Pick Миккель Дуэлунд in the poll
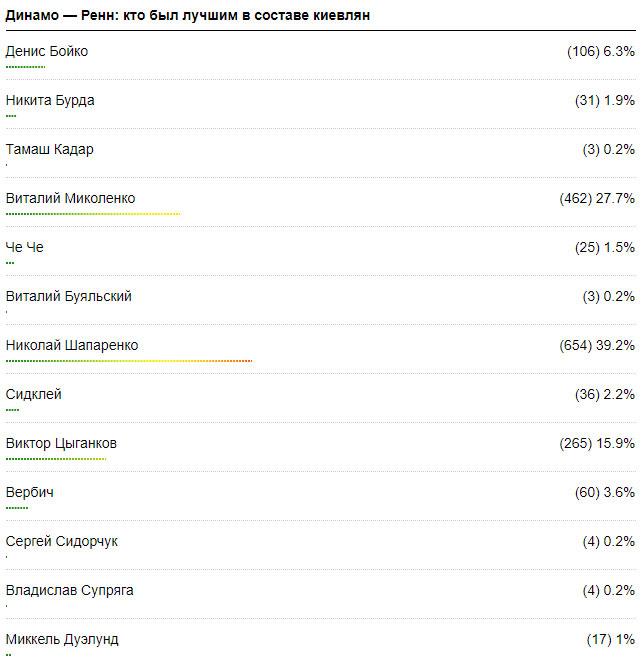The width and height of the screenshot is (644, 667). pyautogui.click(x=62, y=639)
